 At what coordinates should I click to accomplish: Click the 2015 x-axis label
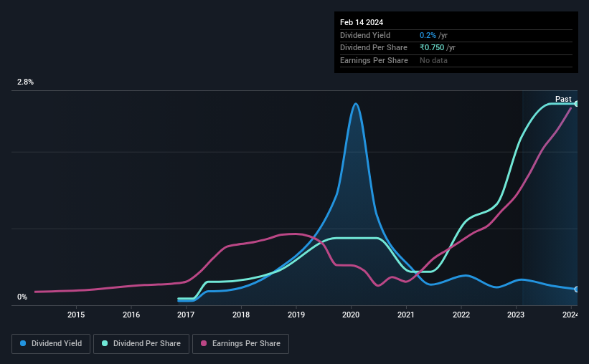(76, 315)
